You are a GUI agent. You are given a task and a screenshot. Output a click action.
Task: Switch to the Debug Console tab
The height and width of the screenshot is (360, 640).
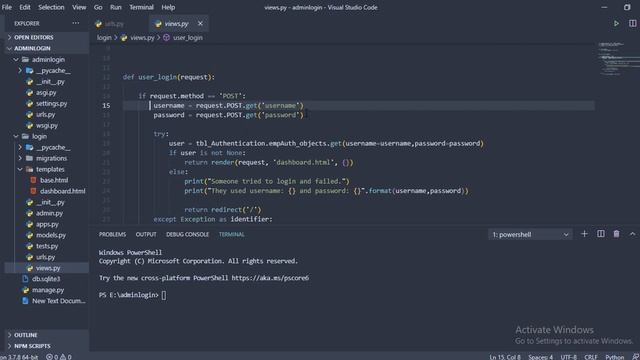[x=187, y=234]
